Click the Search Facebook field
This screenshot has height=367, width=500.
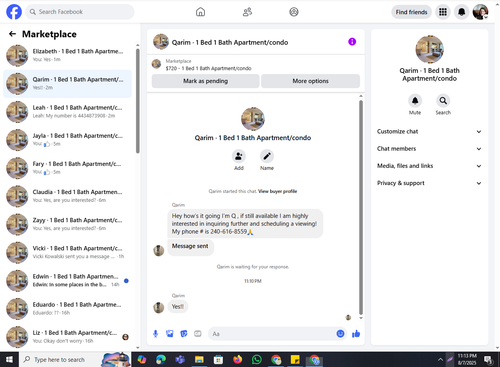click(x=80, y=12)
